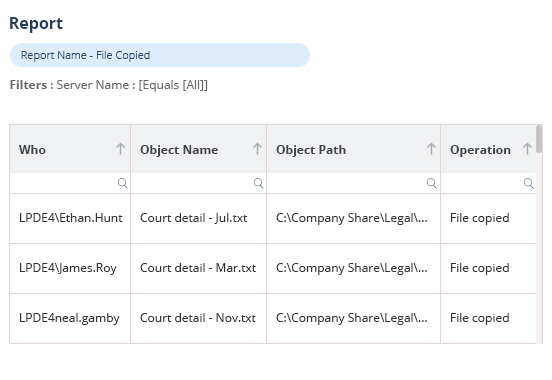Click search icon in Who filter
The width and height of the screenshot is (552, 380).
click(x=123, y=183)
